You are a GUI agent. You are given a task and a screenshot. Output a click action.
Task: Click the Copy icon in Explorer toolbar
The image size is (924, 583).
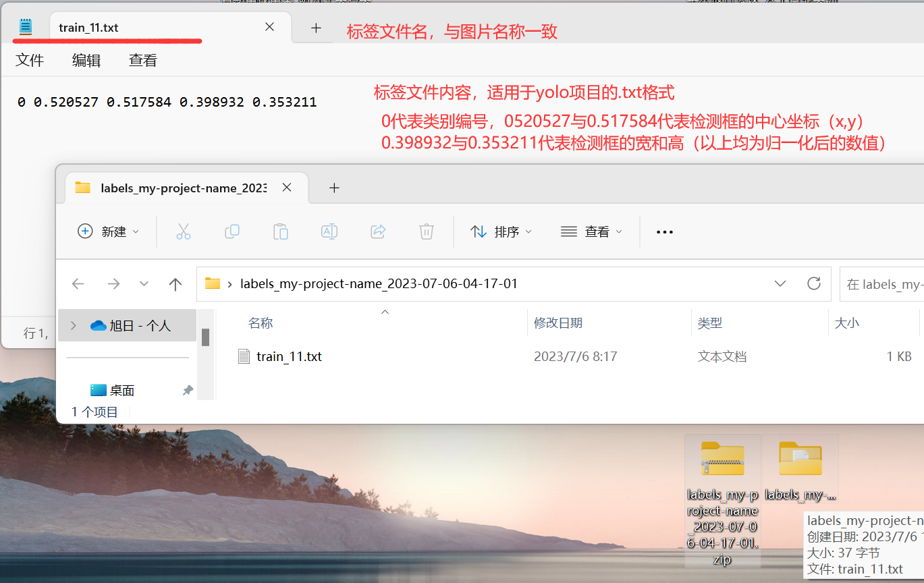(x=232, y=231)
